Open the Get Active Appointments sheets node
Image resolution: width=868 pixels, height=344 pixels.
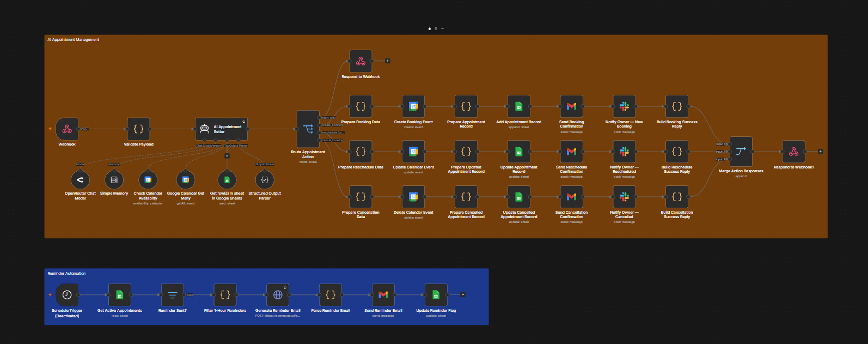120,295
